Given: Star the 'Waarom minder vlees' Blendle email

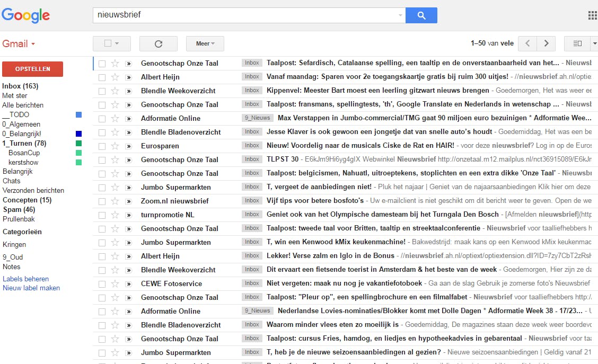Looking at the screenshot, I should coord(115,325).
